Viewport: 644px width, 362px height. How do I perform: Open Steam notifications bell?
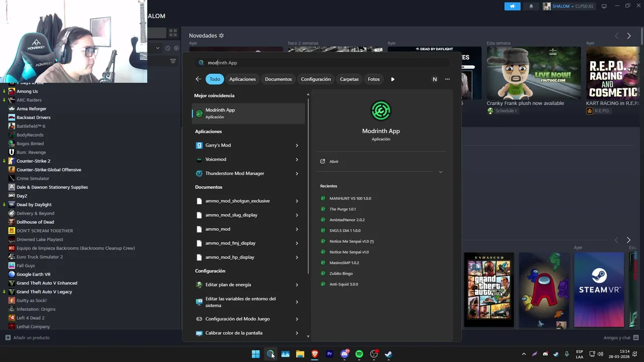click(531, 6)
